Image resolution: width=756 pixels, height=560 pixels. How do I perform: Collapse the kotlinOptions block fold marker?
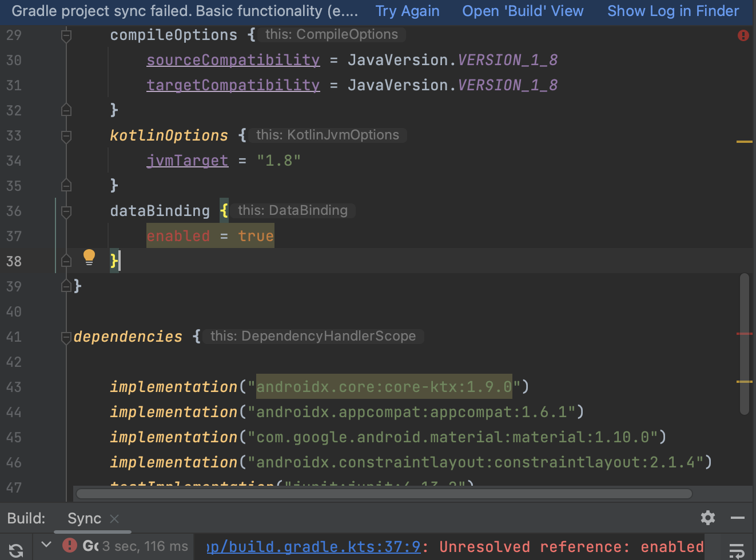click(x=66, y=136)
